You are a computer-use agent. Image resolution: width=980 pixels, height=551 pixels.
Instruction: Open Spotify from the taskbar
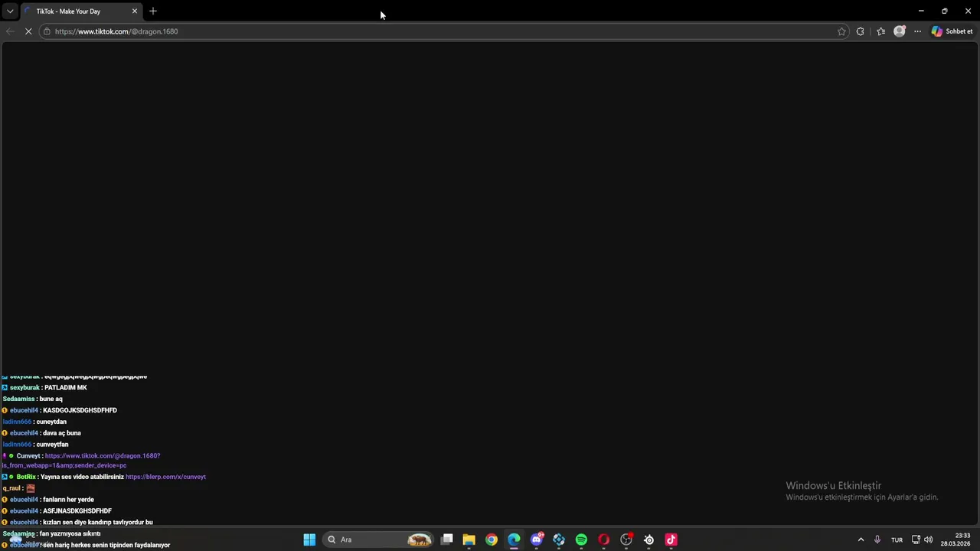[x=581, y=540]
